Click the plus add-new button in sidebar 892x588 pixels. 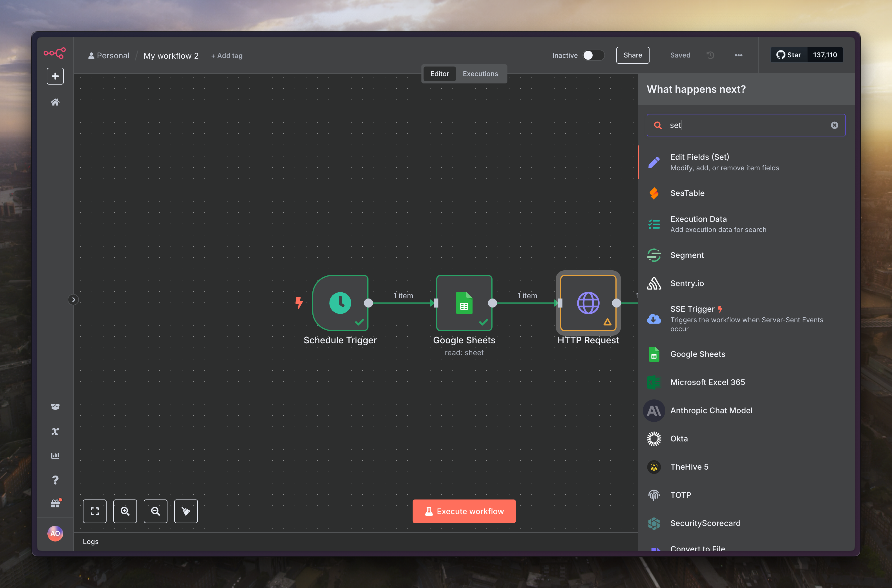click(55, 76)
